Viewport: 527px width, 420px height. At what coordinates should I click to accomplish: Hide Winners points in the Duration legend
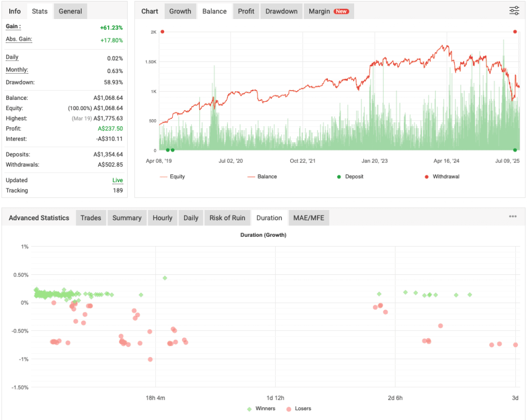(261, 409)
